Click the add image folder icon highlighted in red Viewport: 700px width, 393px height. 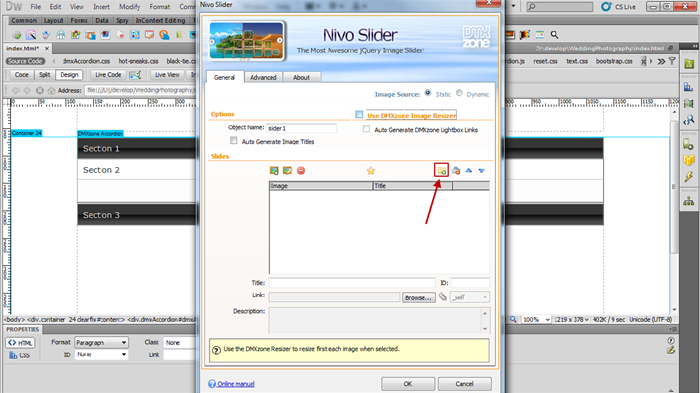pyautogui.click(x=441, y=170)
